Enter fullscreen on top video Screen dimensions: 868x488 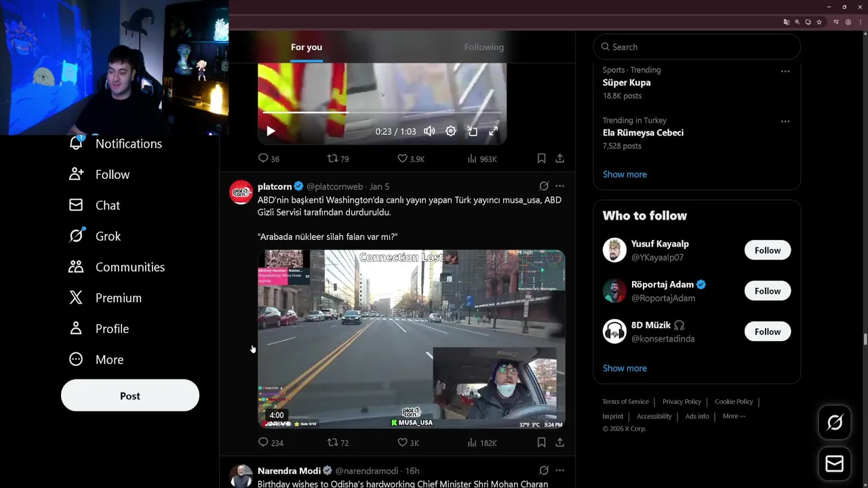point(494,131)
